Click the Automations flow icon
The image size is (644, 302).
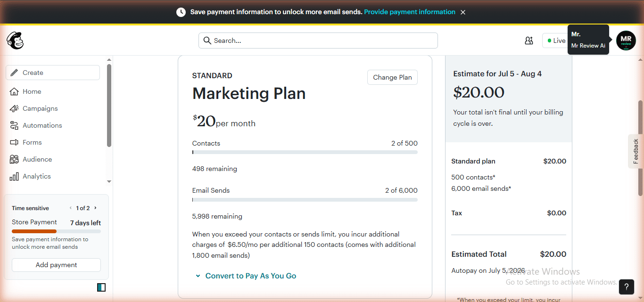click(14, 125)
